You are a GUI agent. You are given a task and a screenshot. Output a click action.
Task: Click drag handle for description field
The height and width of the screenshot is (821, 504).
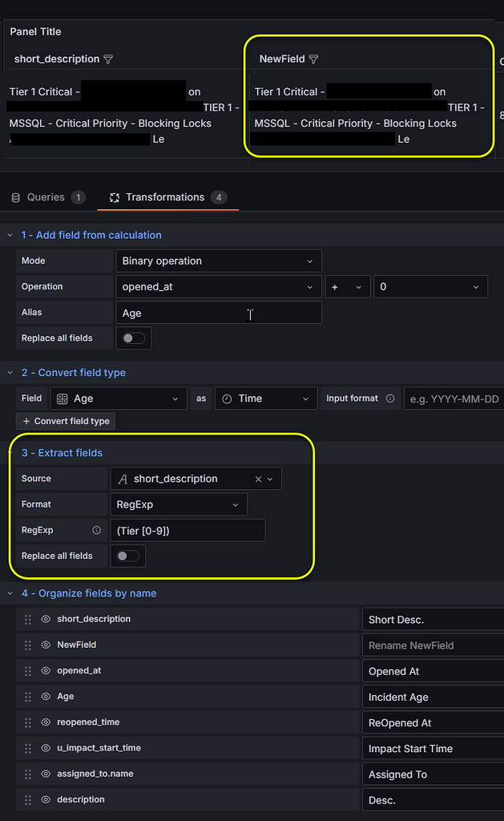click(28, 799)
